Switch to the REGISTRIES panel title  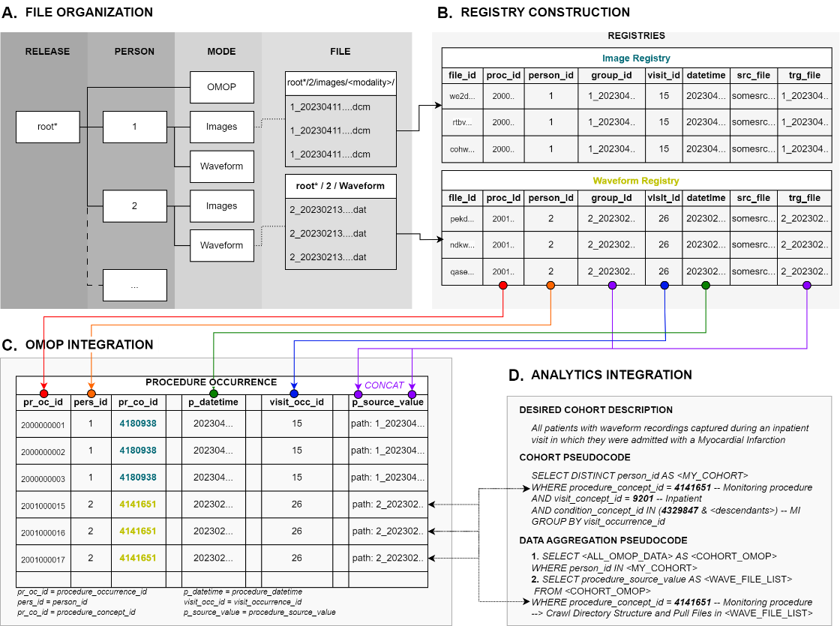click(x=634, y=35)
